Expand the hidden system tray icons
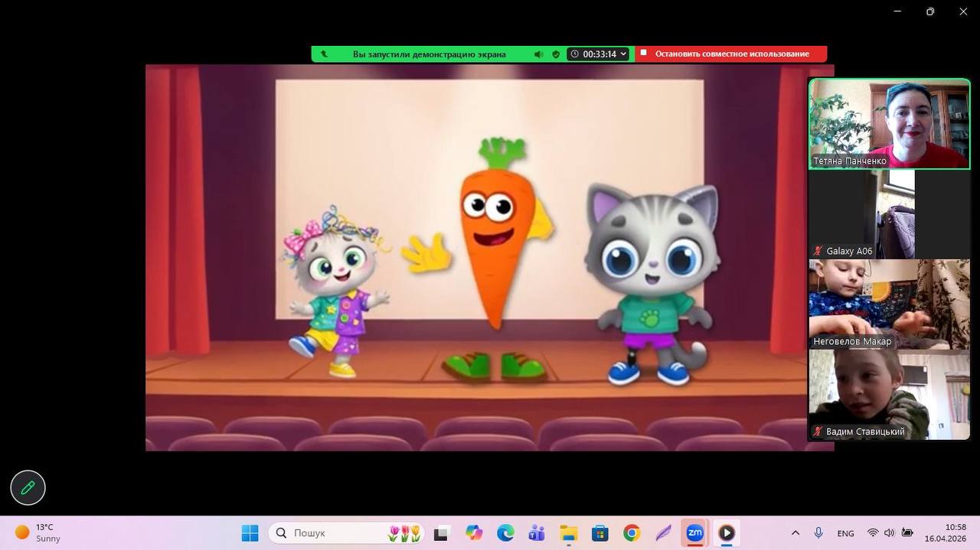The width and height of the screenshot is (980, 550). point(795,533)
